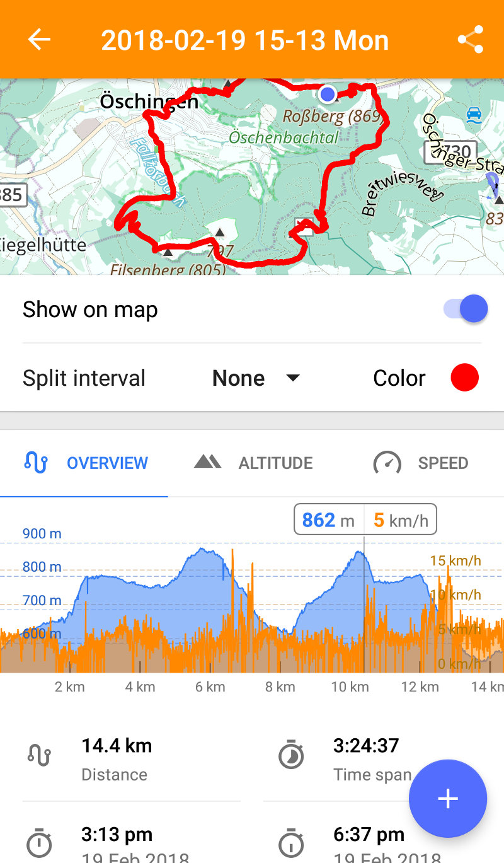Click the time span stopwatch icon
The height and width of the screenshot is (863, 504).
(x=290, y=755)
